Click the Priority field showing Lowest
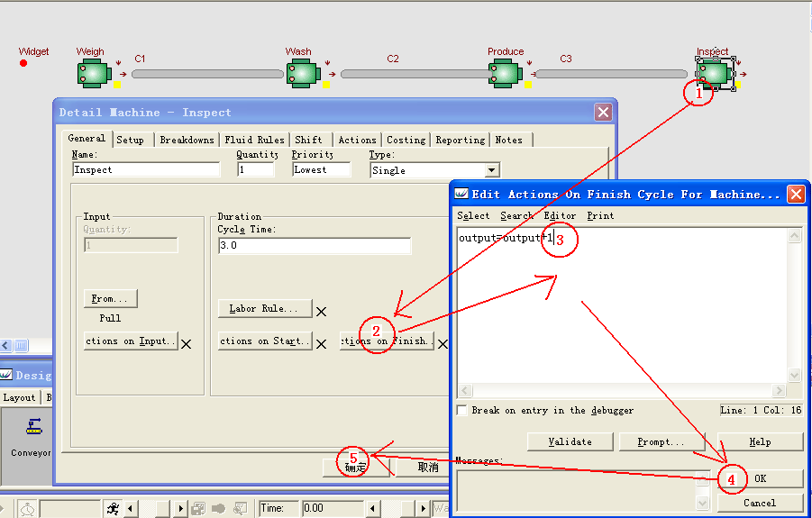 [320, 170]
